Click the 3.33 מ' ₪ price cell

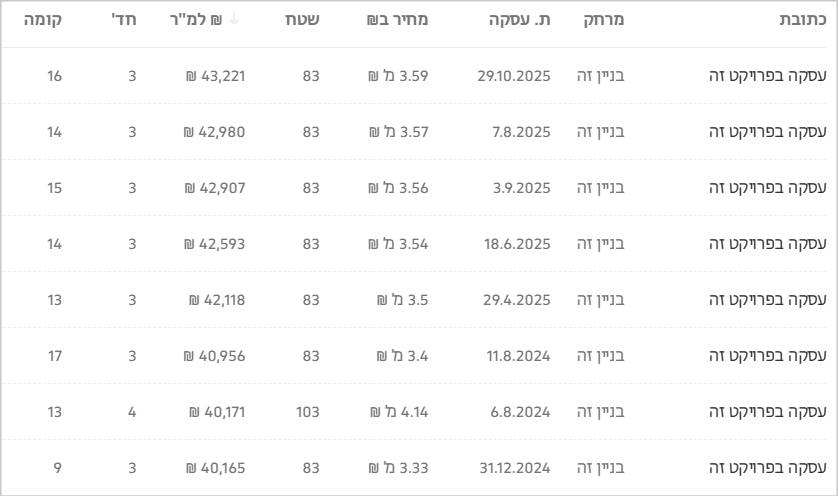click(398, 467)
